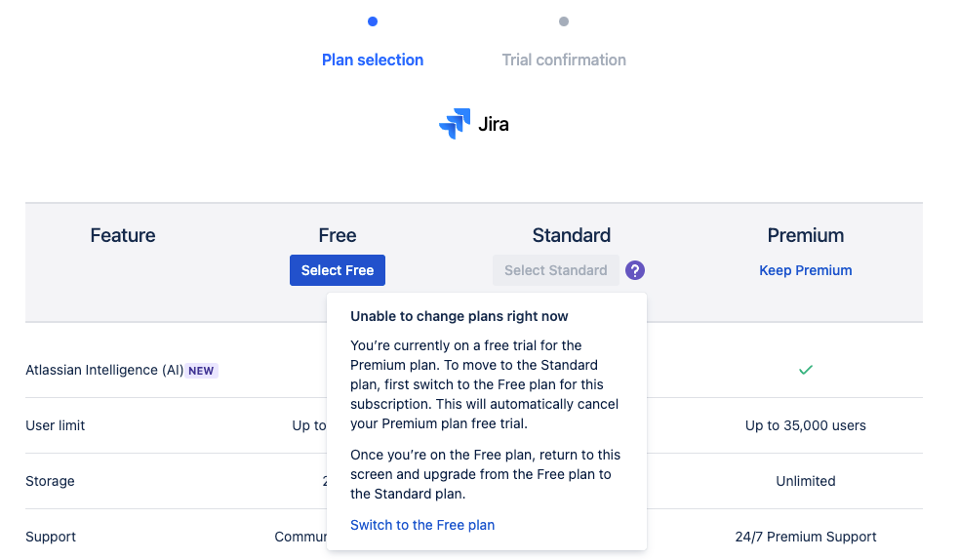959x560 pixels.
Task: Click the Unable to change plans heading
Action: click(460, 316)
